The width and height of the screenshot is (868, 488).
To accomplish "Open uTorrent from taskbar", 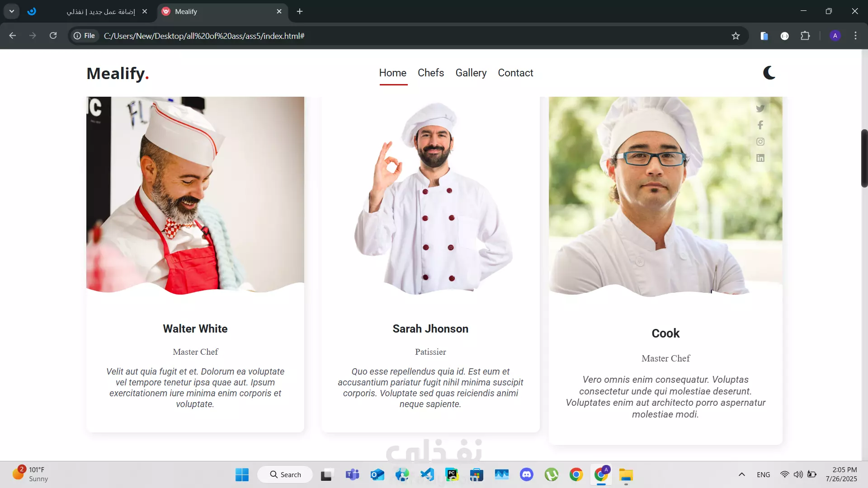I will [x=552, y=475].
